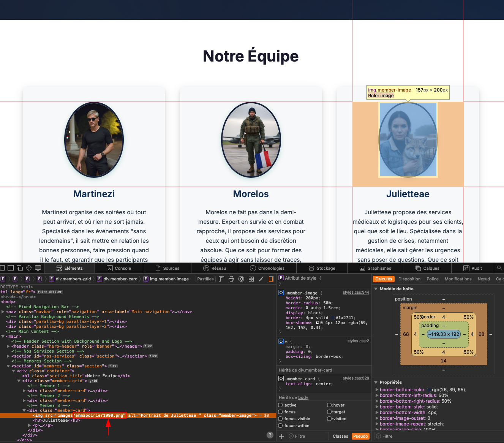The width and height of the screenshot is (504, 443).
Task: Enable the :target pseudo-class checkbox
Action: [329, 412]
